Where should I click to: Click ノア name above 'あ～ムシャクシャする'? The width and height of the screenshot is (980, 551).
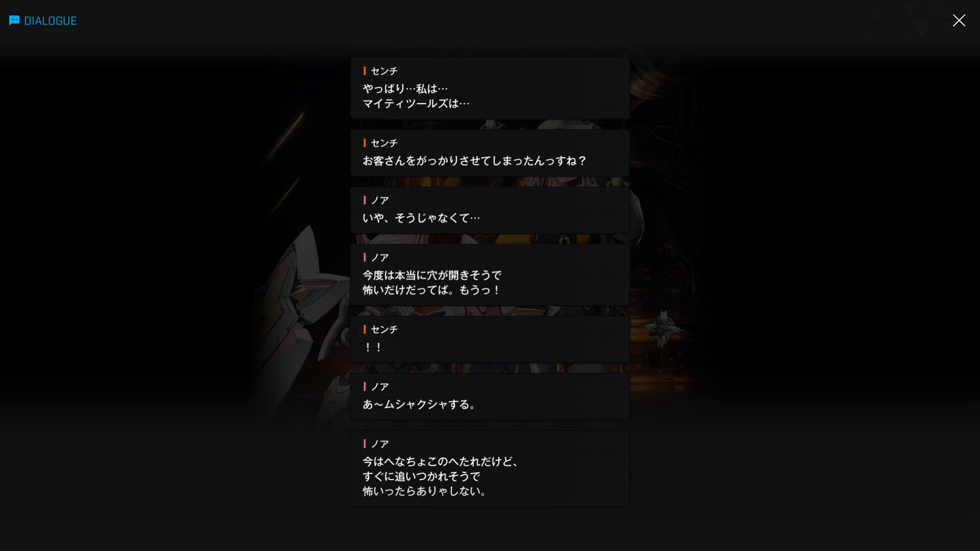[x=380, y=386]
